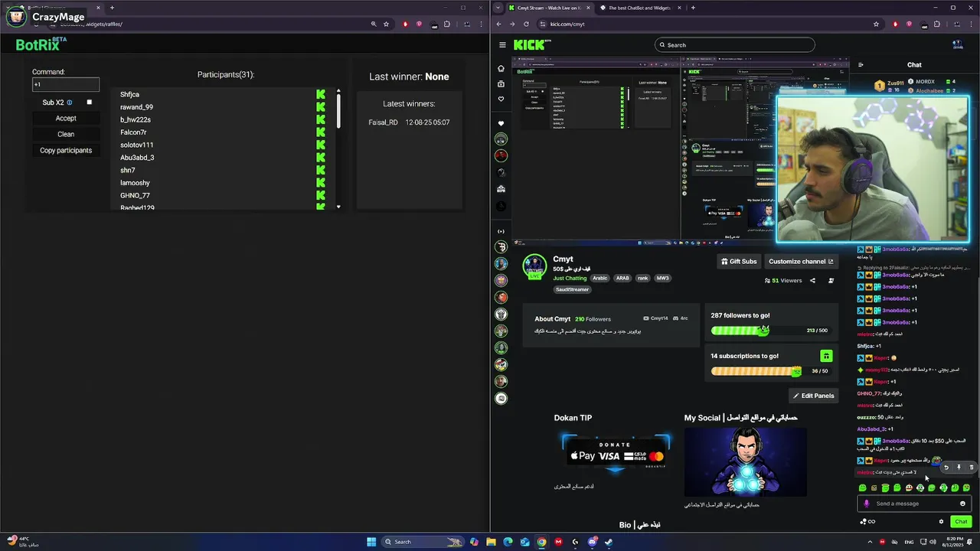The width and height of the screenshot is (980, 551).
Task: Open Browse icon in Kick sidebar
Action: (501, 83)
